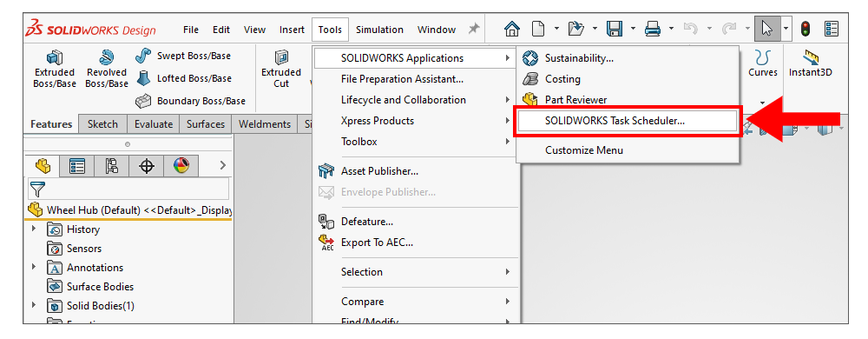Click the Part Reviewer icon
This screenshot has height=339, width=868.
coord(530,100)
